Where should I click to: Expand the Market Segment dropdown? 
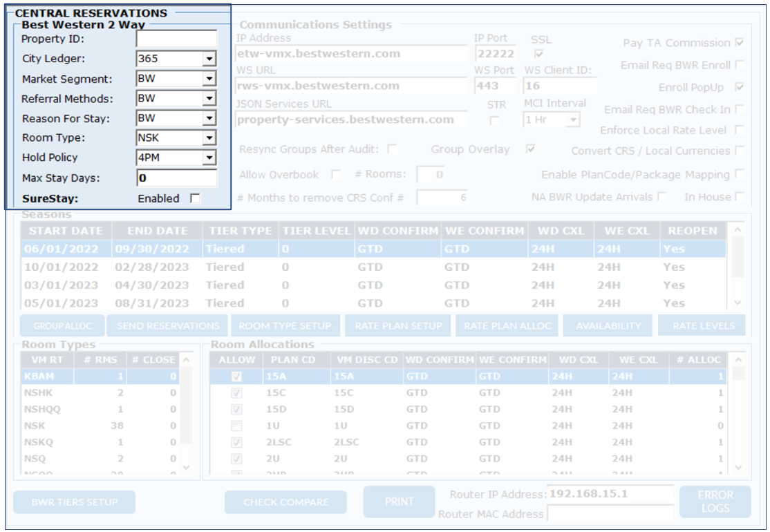(x=209, y=79)
